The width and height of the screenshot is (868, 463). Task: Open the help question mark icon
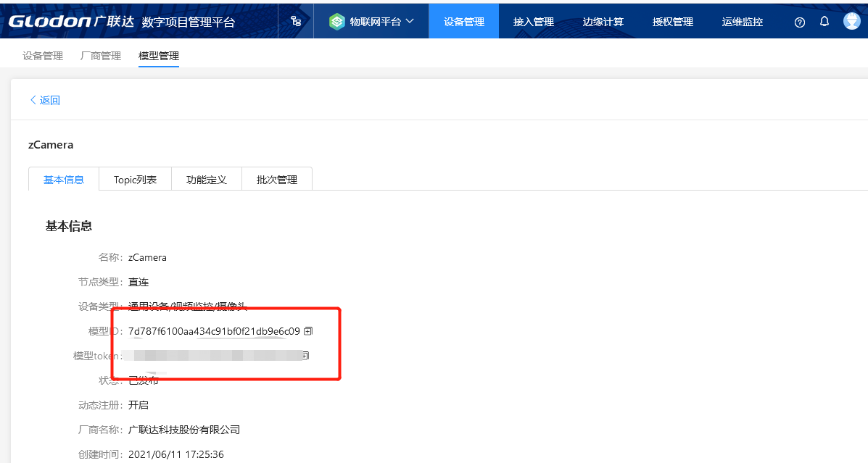click(x=800, y=22)
